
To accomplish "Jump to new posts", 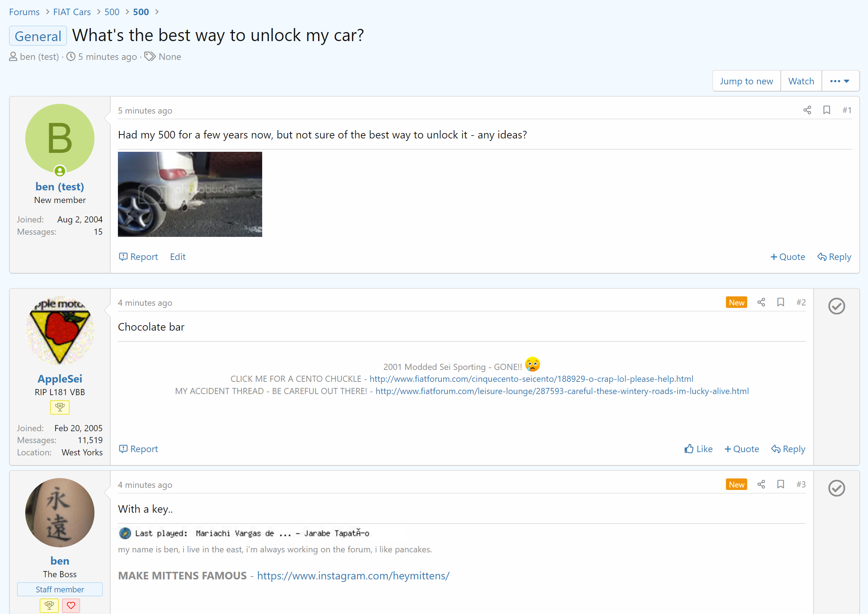I will click(746, 81).
